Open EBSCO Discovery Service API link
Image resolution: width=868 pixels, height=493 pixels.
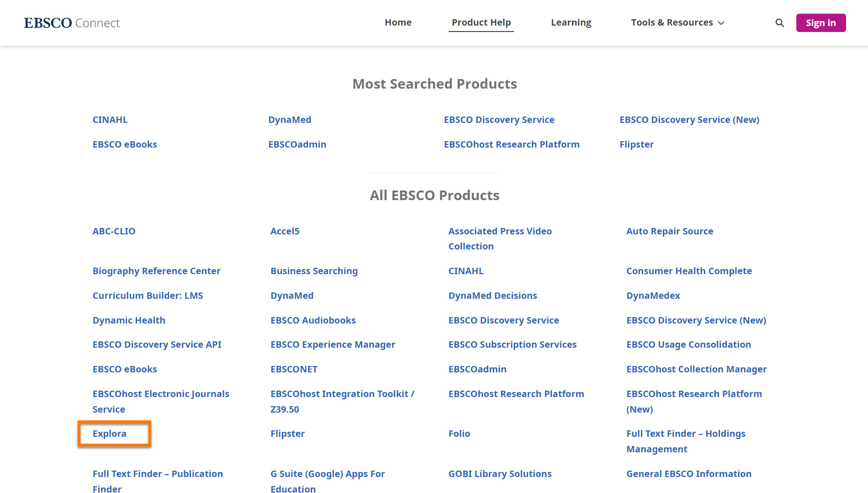[x=157, y=345]
